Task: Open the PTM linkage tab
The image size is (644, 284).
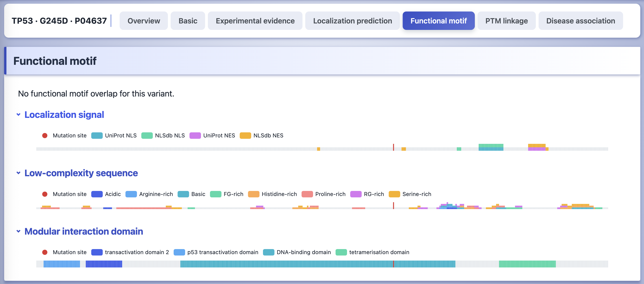Action: click(506, 21)
